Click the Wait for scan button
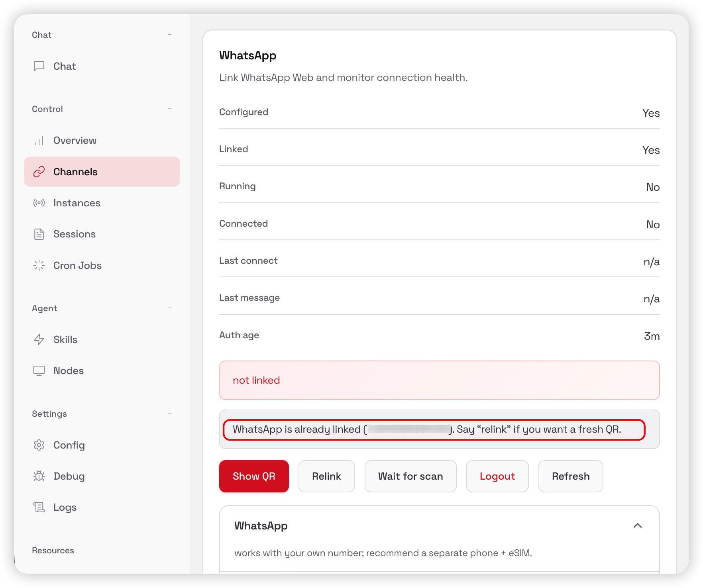The image size is (703, 588). coord(410,476)
